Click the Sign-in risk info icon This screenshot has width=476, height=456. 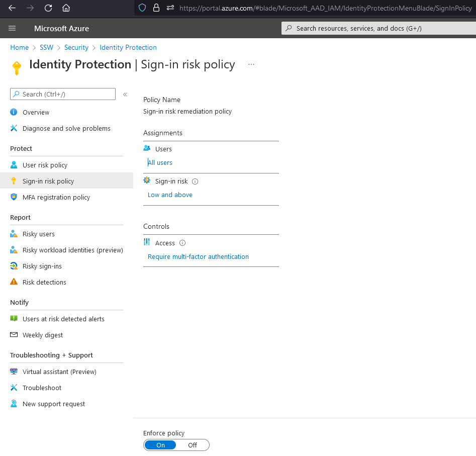point(195,181)
